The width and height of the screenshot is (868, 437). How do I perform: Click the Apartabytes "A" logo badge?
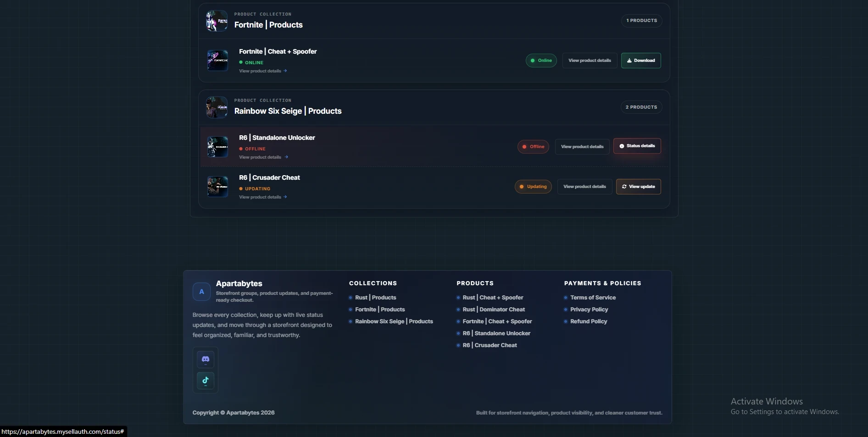click(x=201, y=292)
